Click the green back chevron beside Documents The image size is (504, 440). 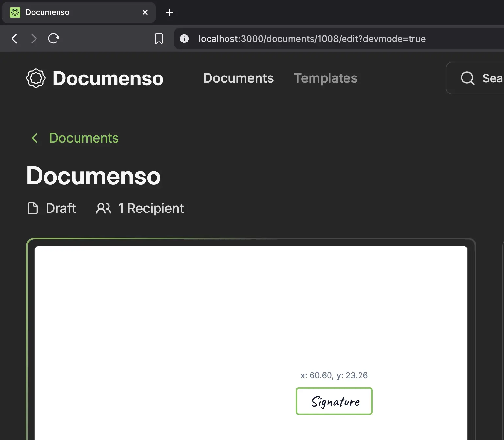[x=34, y=138]
